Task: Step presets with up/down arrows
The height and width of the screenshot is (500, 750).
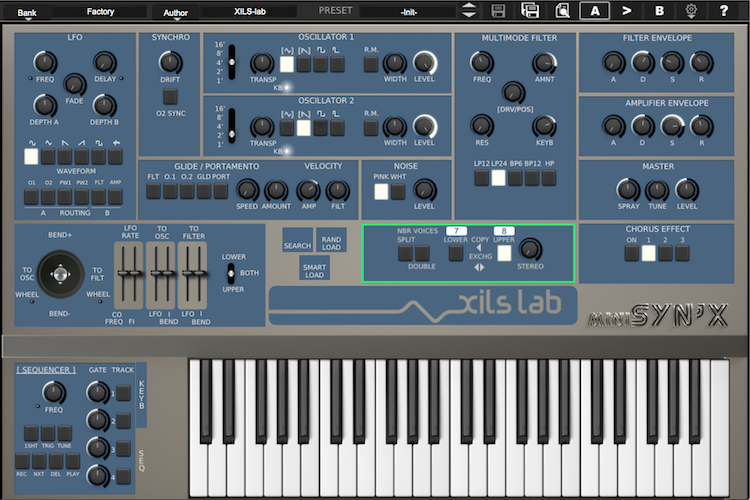Action: pyautogui.click(x=469, y=11)
